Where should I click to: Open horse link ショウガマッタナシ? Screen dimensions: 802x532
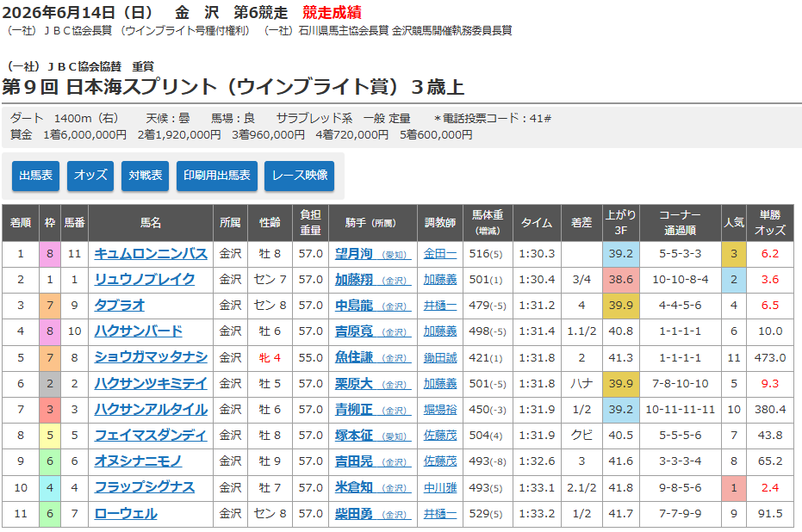[151, 357]
